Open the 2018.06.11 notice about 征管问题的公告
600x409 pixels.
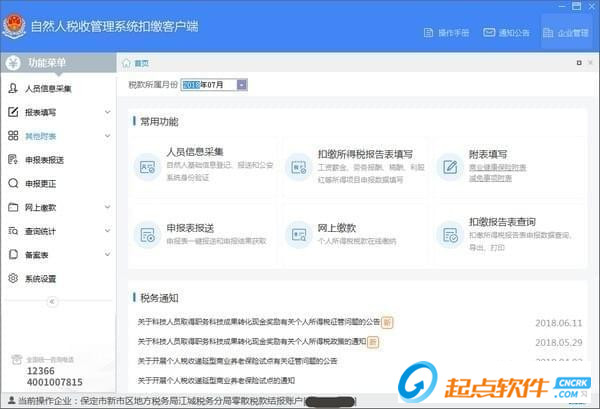[x=259, y=322]
